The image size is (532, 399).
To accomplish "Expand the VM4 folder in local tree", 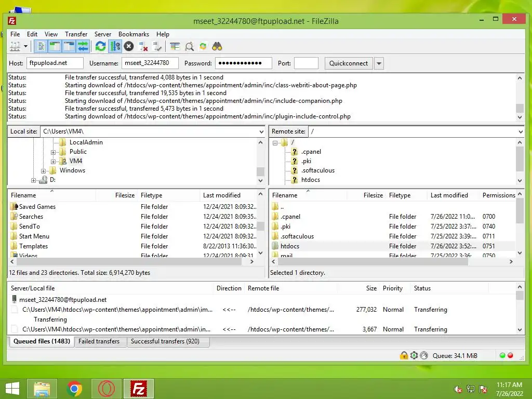I will pos(54,162).
